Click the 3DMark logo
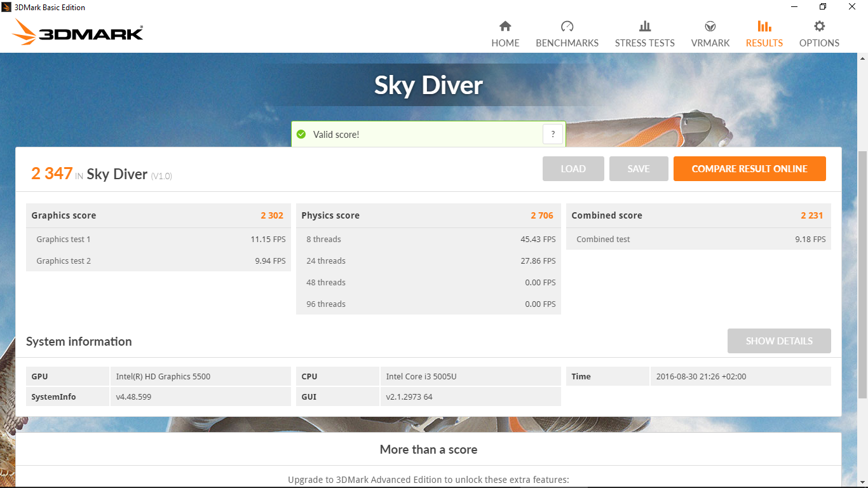The image size is (868, 488). pos(78,32)
